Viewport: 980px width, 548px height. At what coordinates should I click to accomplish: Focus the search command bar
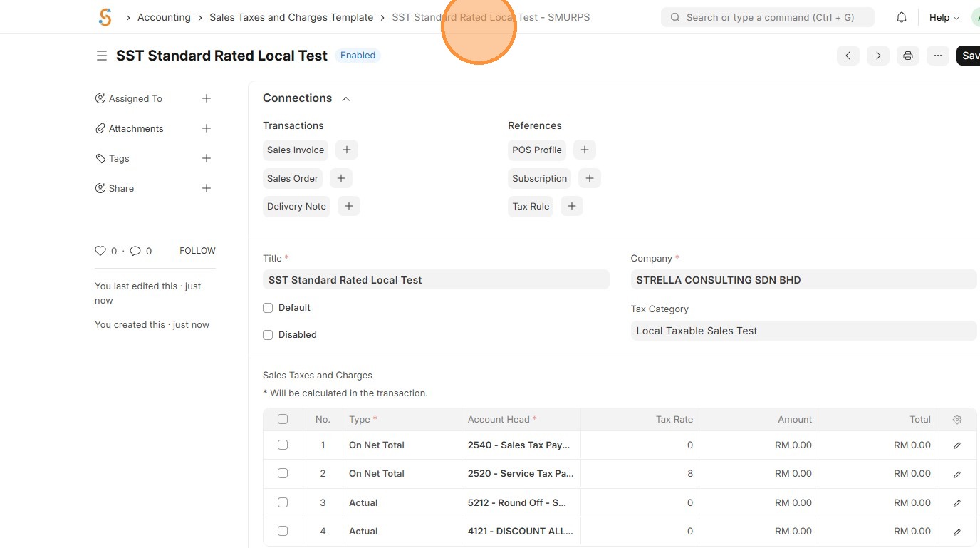coord(768,17)
